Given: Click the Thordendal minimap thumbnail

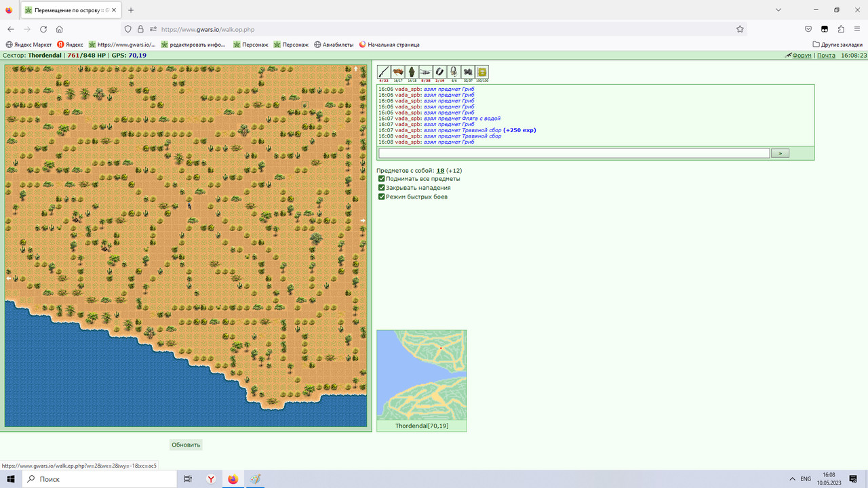Looking at the screenshot, I should 422,375.
